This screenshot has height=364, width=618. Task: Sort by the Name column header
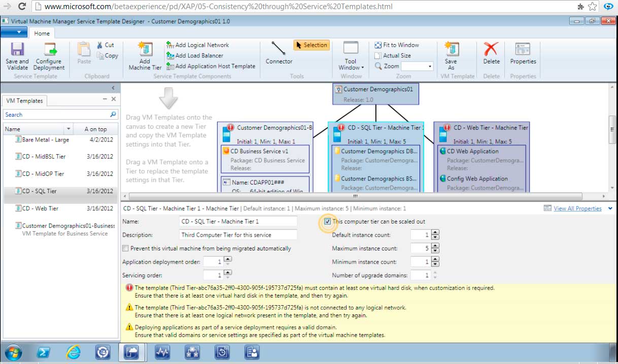click(x=35, y=129)
